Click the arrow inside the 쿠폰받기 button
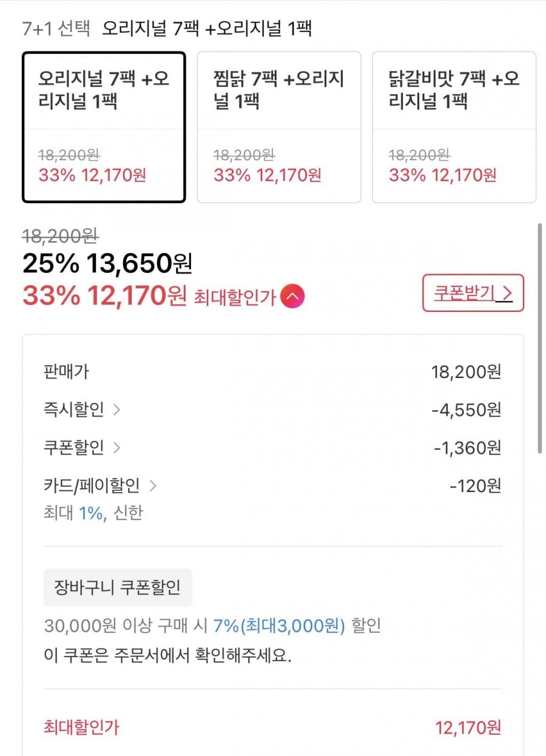 (508, 294)
